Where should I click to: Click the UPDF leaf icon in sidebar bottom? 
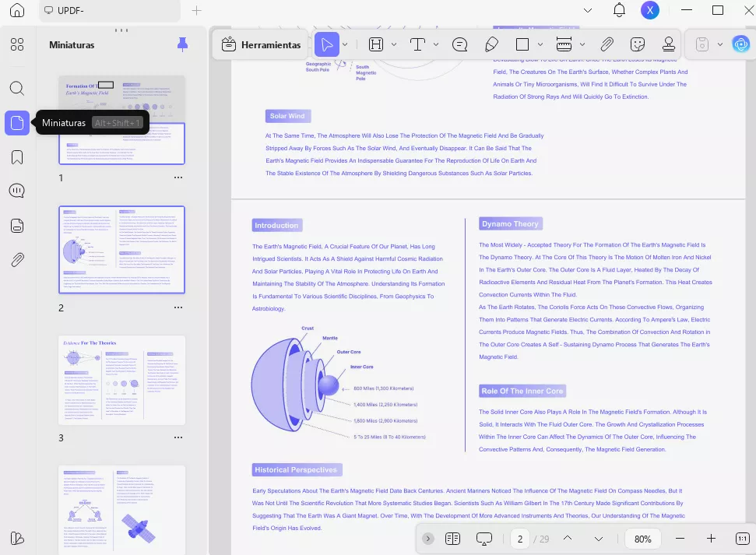coord(17,538)
